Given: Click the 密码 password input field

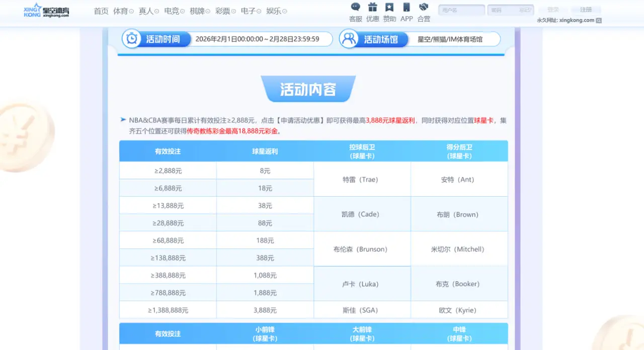Looking at the screenshot, I should point(511,10).
